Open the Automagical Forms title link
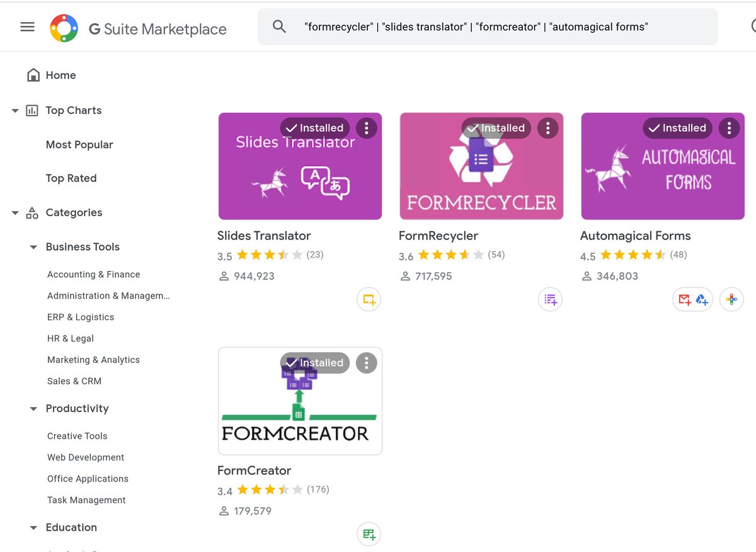The width and height of the screenshot is (756, 552). [635, 236]
